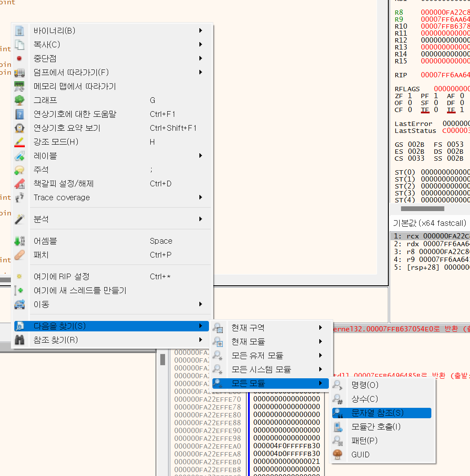Expand the 이동 submenu
The height and width of the screenshot is (476, 470).
(x=200, y=304)
